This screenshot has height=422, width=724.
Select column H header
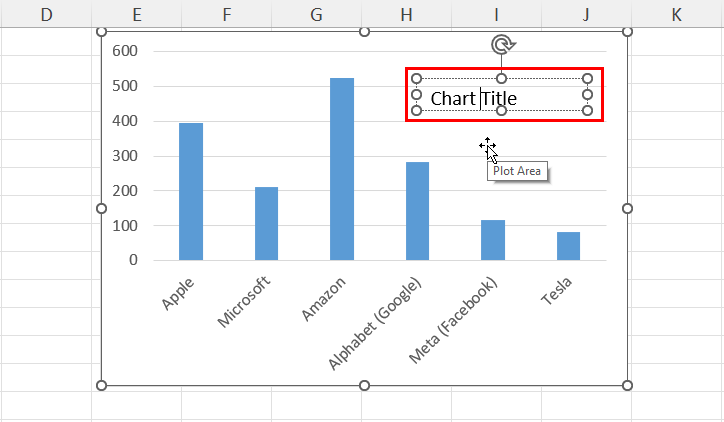pyautogui.click(x=406, y=14)
